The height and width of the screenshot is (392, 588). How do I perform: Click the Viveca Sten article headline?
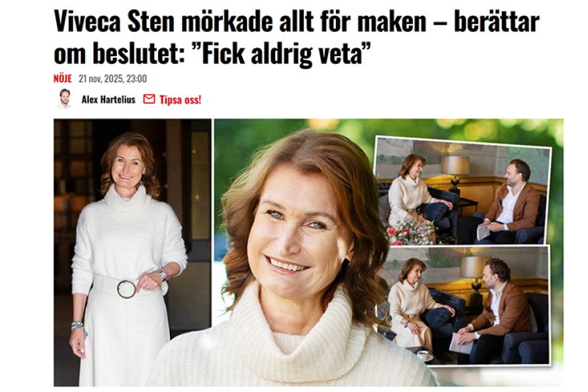point(296,37)
